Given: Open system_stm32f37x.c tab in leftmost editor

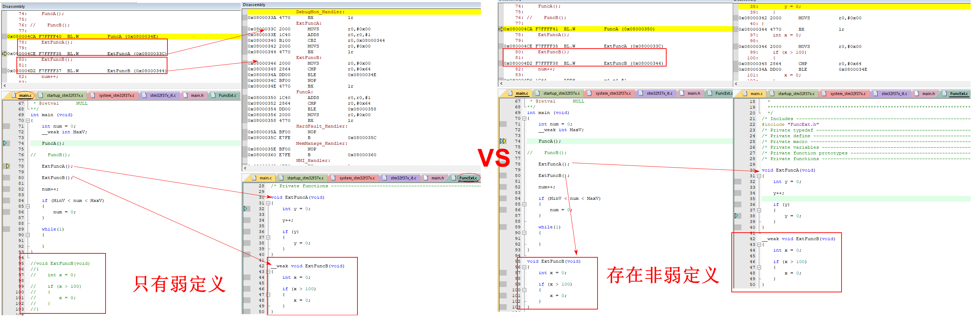Looking at the screenshot, I should pyautogui.click(x=113, y=95).
